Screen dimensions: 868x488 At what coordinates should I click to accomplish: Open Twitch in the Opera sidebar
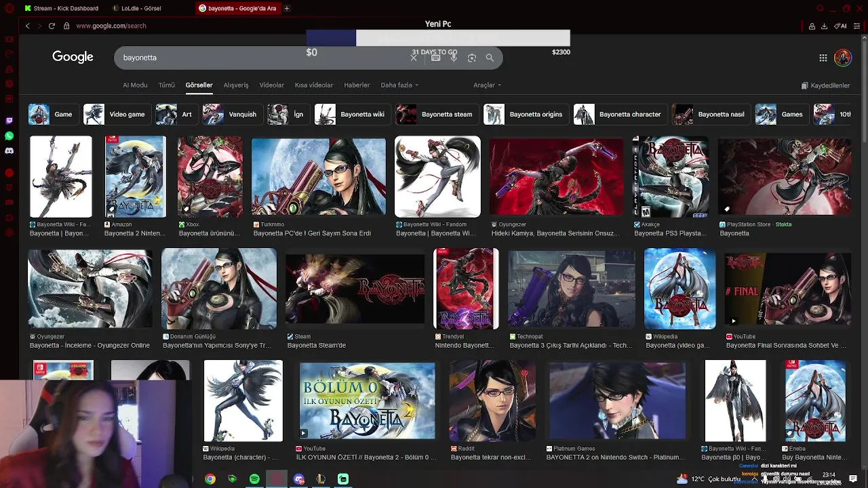(x=9, y=121)
